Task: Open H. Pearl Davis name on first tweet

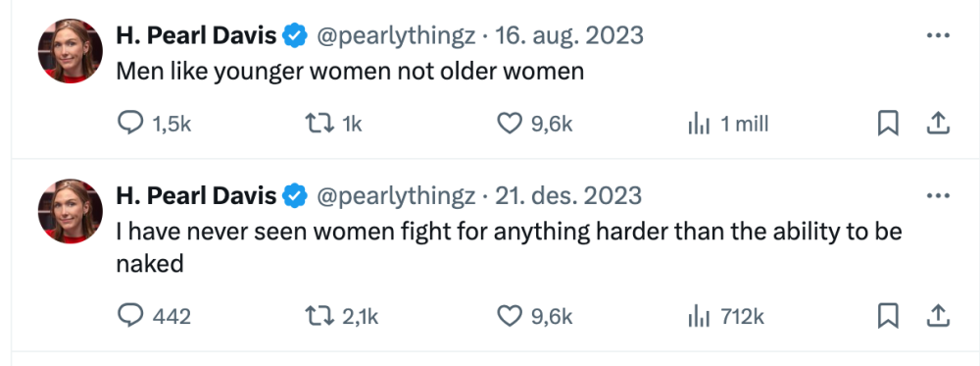Action: (196, 36)
